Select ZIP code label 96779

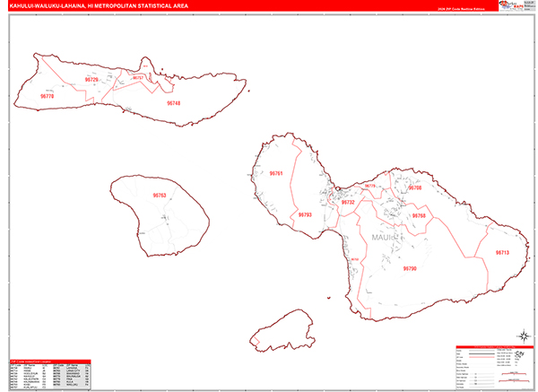[x=369, y=186]
